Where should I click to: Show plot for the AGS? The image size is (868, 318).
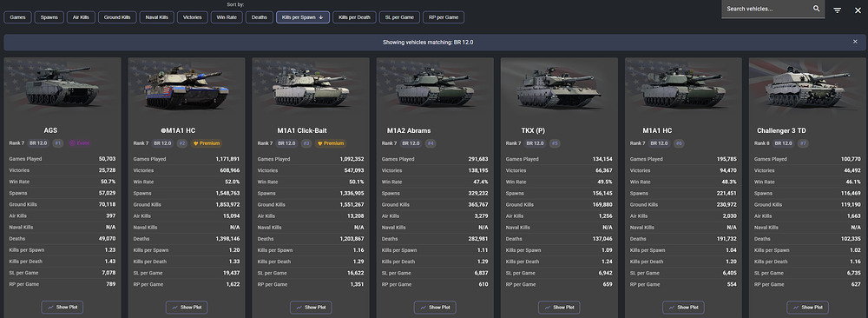[62, 307]
